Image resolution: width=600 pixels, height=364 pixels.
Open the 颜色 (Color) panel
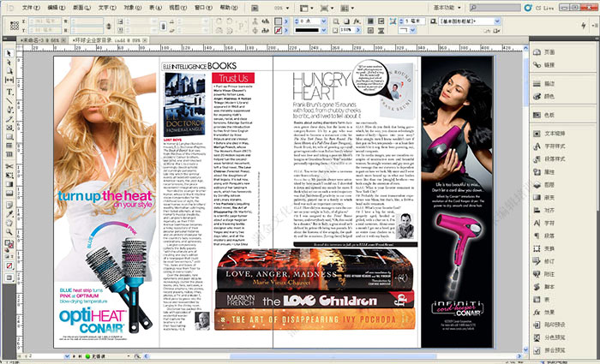point(544,96)
